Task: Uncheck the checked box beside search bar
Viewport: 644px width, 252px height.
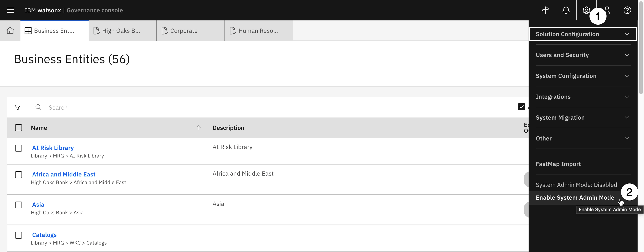Action: coord(521,107)
